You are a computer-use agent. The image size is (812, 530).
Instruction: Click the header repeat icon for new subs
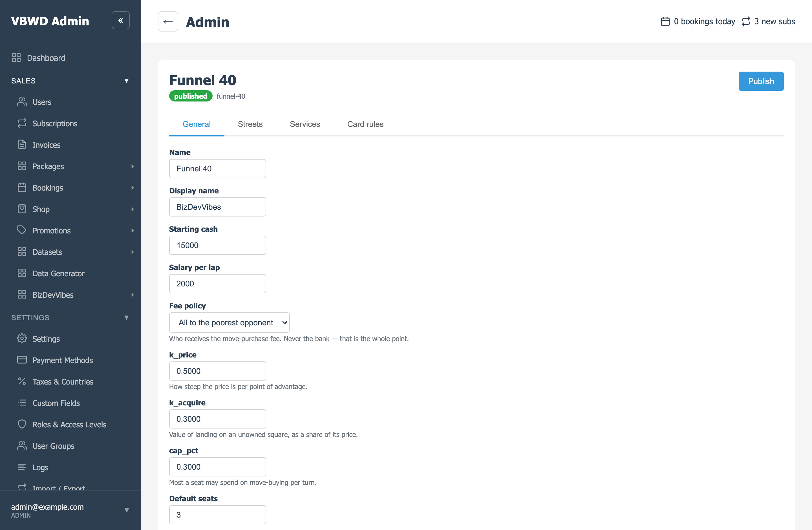(x=746, y=21)
